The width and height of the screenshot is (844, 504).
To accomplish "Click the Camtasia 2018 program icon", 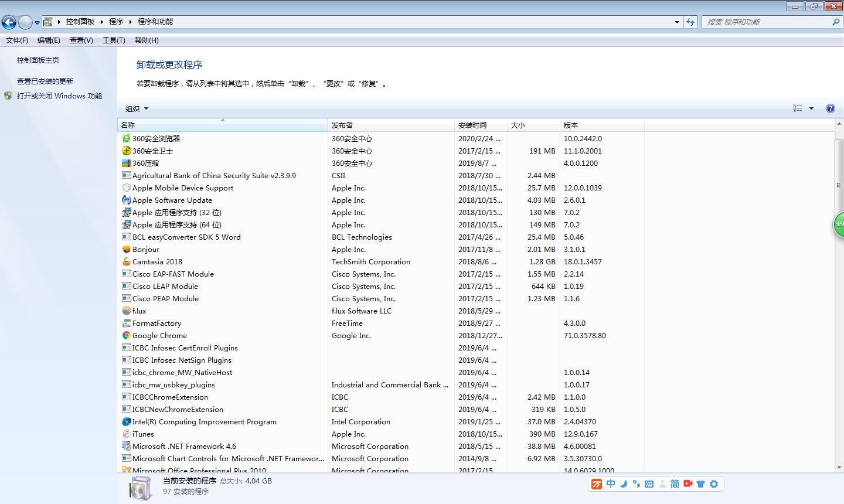I will pos(126,261).
